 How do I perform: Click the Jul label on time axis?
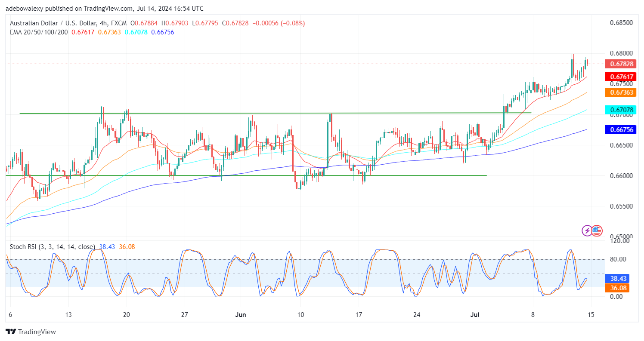click(475, 315)
